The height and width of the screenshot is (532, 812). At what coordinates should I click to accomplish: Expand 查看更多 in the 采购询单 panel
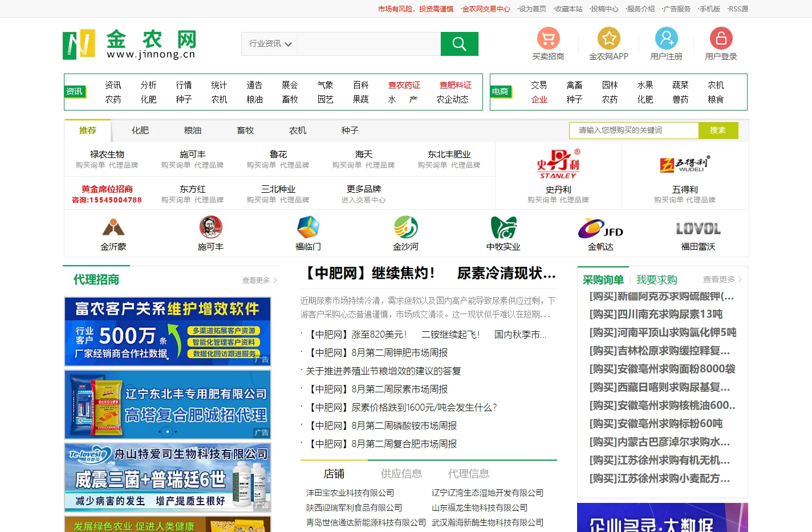722,279
